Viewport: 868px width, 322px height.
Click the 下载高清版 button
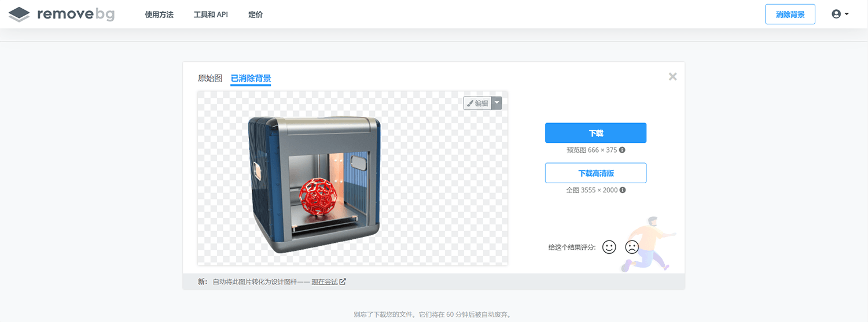[x=595, y=173]
